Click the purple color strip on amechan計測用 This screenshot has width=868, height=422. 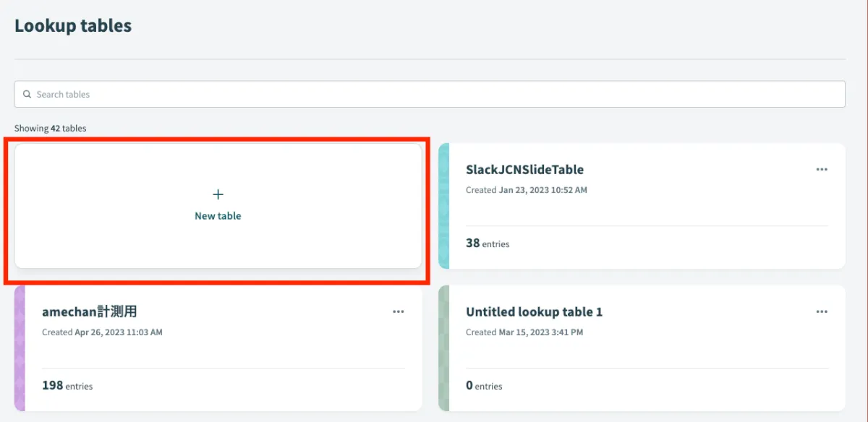click(20, 348)
